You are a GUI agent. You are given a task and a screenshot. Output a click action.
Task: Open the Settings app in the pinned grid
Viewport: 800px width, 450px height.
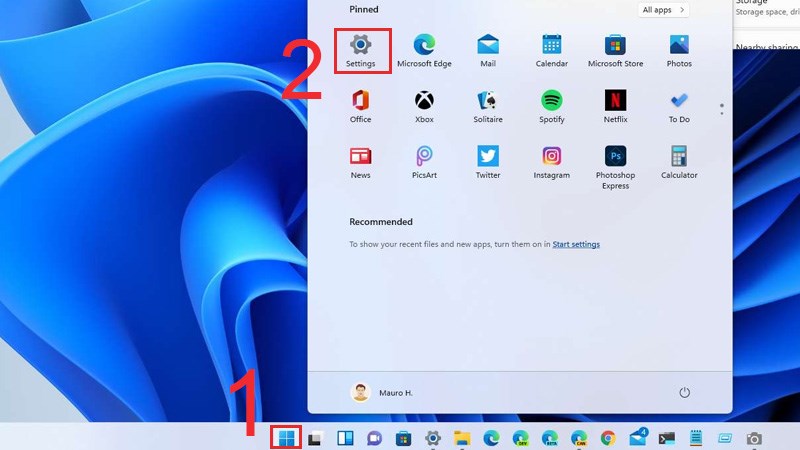coord(360,51)
